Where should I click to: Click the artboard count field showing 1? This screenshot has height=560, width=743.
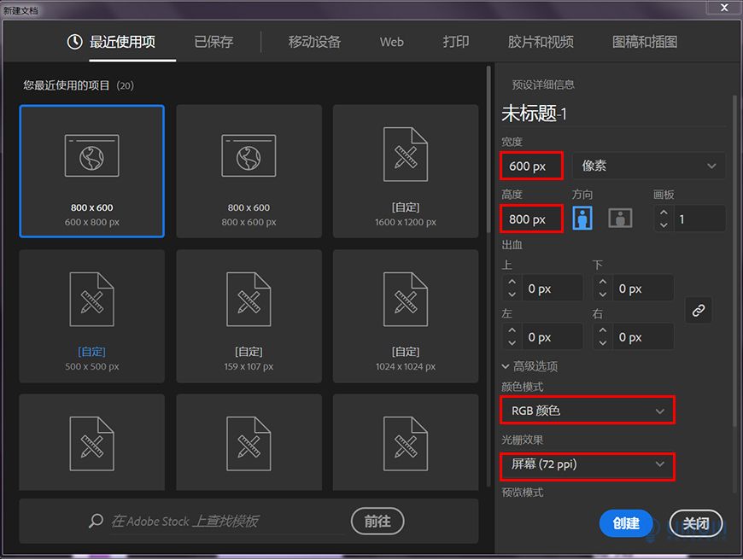point(699,219)
